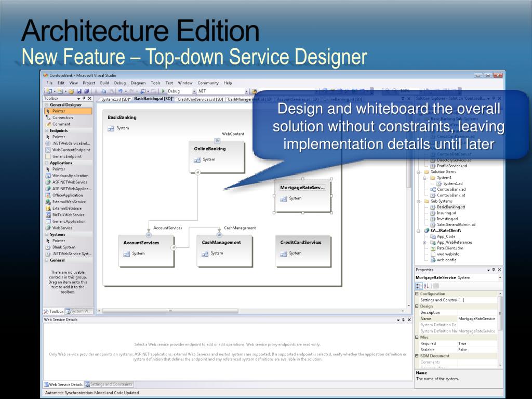Select SalesGeneralAdmin.sd in Solution Explorer
Screen dimensions: 532x399
pyautogui.click(x=456, y=224)
